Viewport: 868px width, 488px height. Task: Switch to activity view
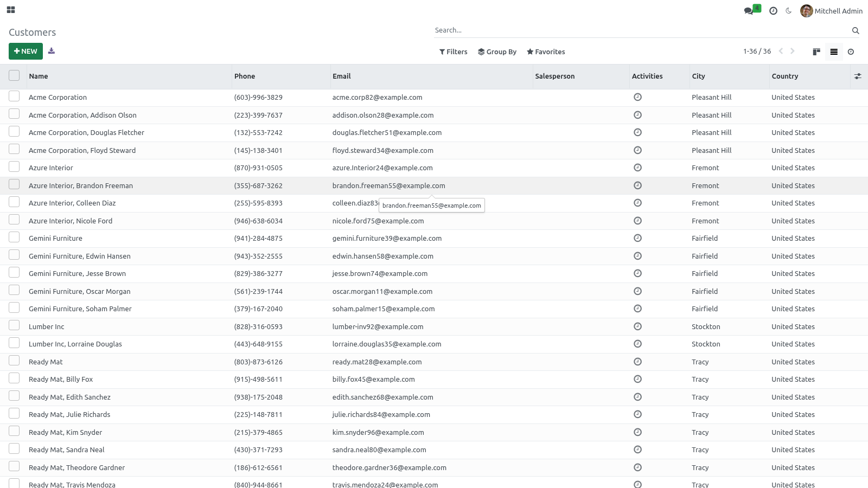851,52
